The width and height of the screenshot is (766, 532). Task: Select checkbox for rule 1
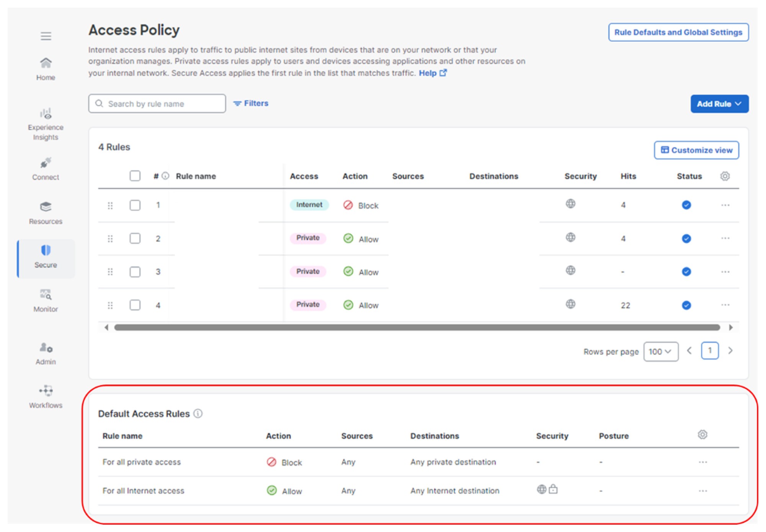click(135, 205)
